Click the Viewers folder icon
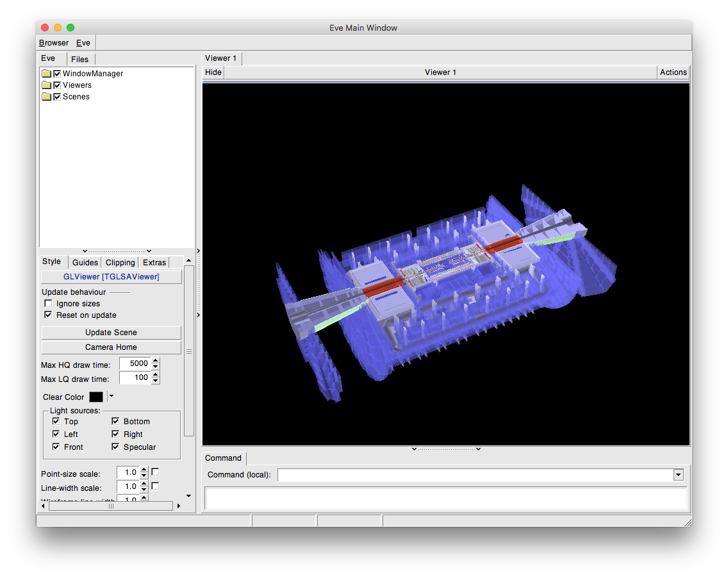 coord(46,85)
